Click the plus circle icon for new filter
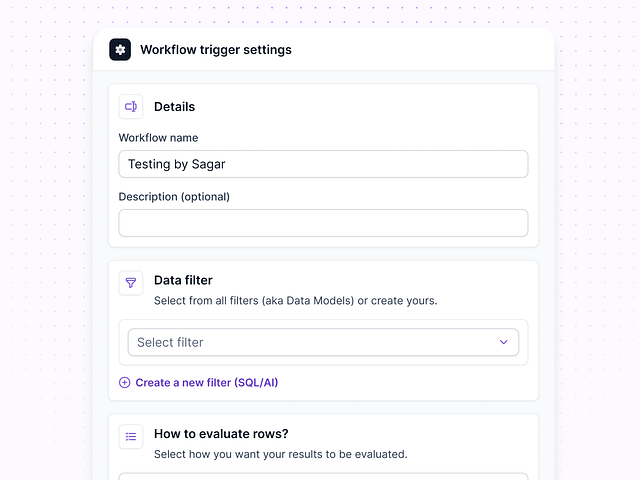 125,382
